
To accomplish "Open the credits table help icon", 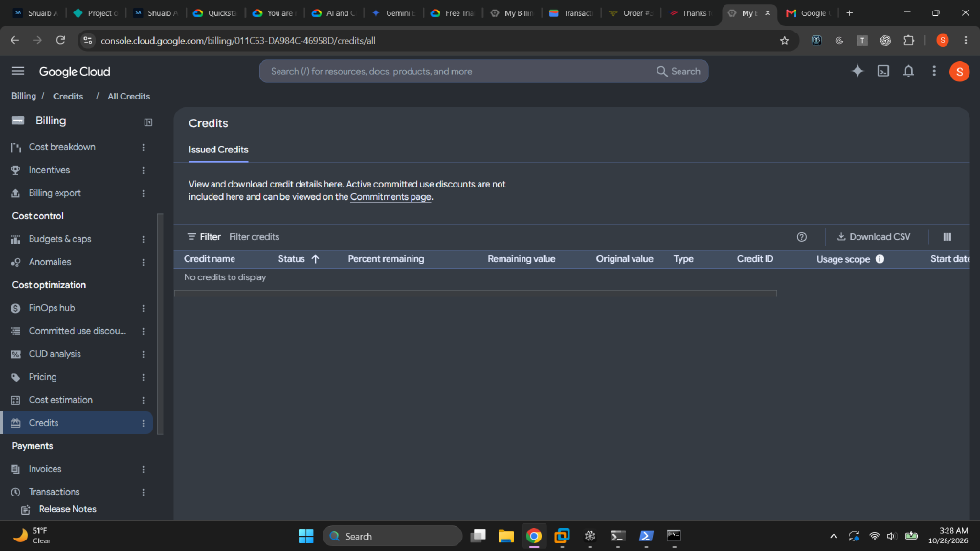I will (802, 237).
